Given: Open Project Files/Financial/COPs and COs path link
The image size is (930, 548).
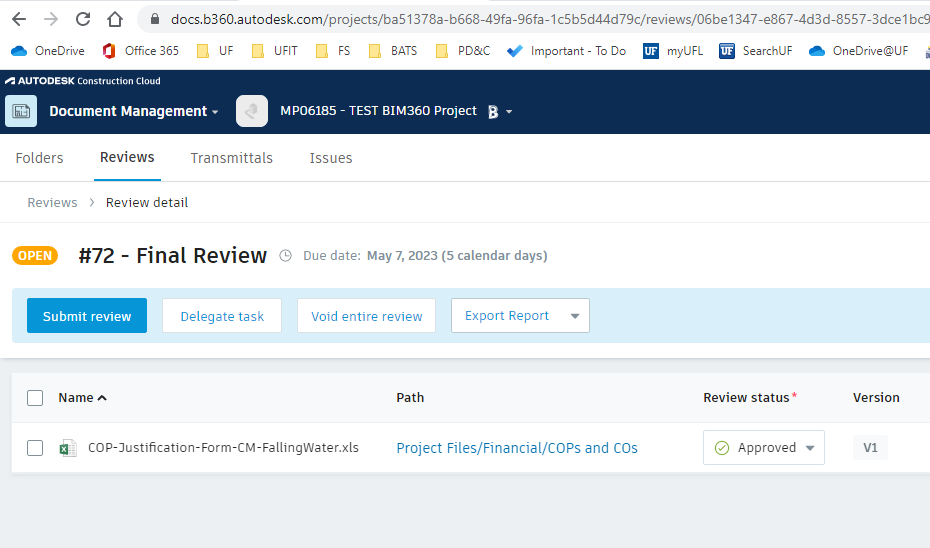Looking at the screenshot, I should [517, 448].
